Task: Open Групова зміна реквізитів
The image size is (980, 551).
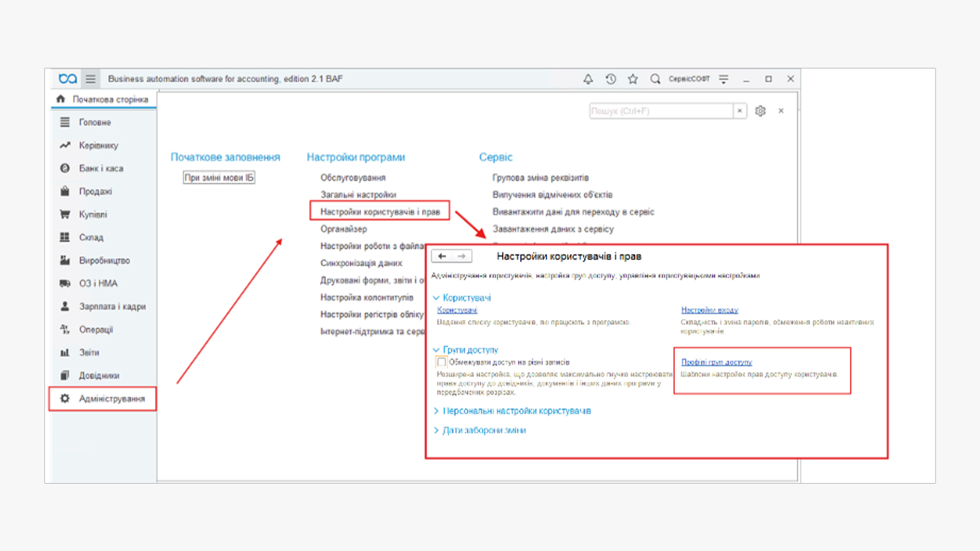Action: [541, 178]
